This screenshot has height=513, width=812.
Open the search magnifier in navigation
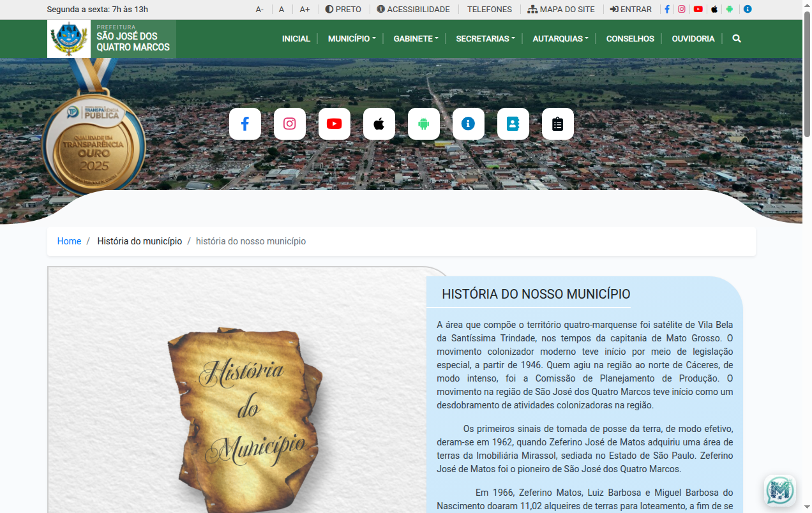tap(737, 39)
